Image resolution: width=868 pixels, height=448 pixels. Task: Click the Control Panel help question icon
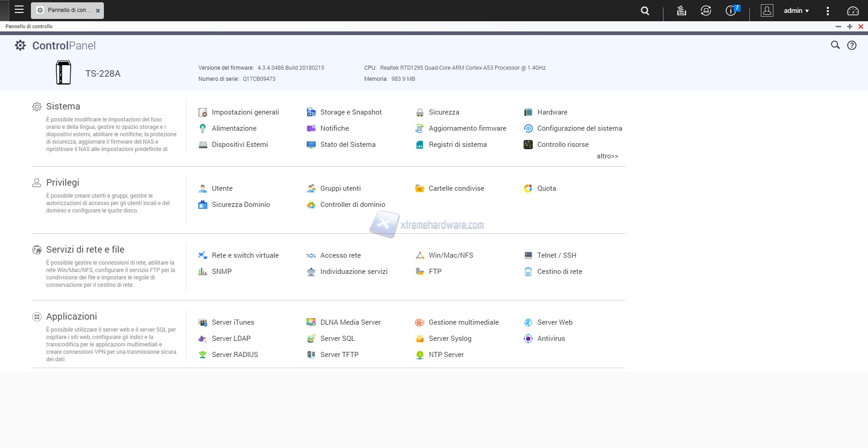pos(852,45)
